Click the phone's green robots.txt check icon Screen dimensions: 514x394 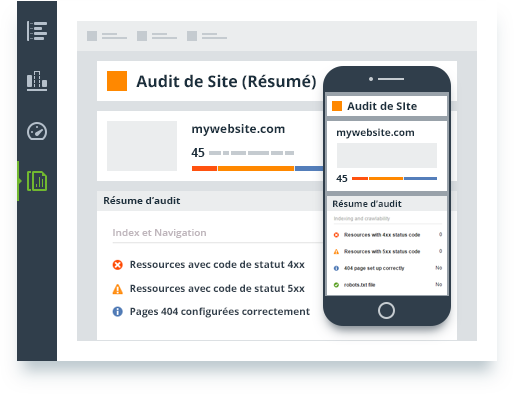coord(336,285)
